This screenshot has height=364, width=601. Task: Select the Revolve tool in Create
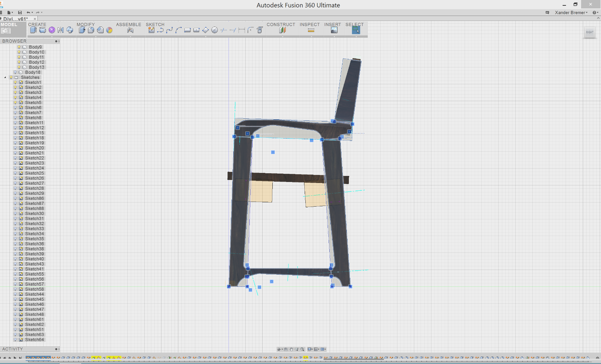(x=42, y=30)
